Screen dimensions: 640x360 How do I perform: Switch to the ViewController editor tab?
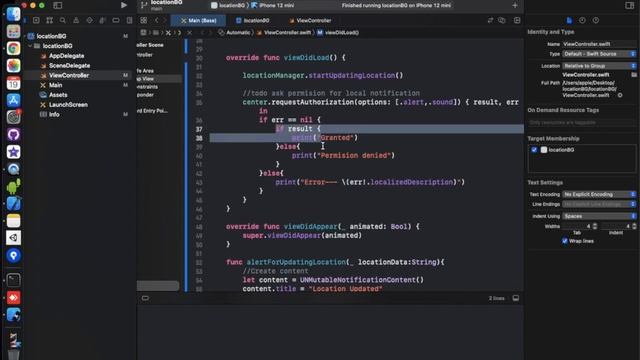310,20
